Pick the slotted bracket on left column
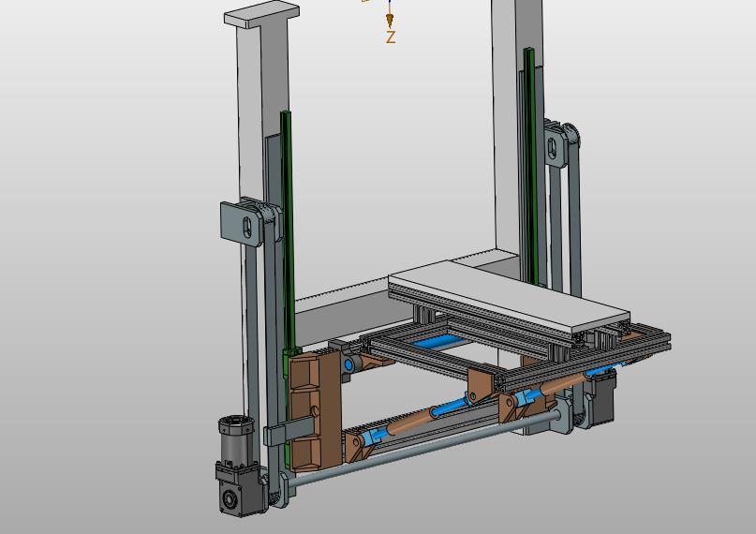Image resolution: width=756 pixels, height=534 pixels. pos(243,224)
